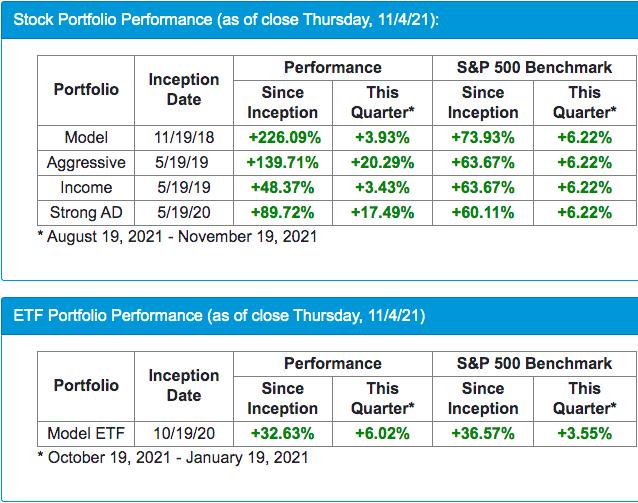Select the Aggressive portfolio row label
638x503 pixels.
86,162
